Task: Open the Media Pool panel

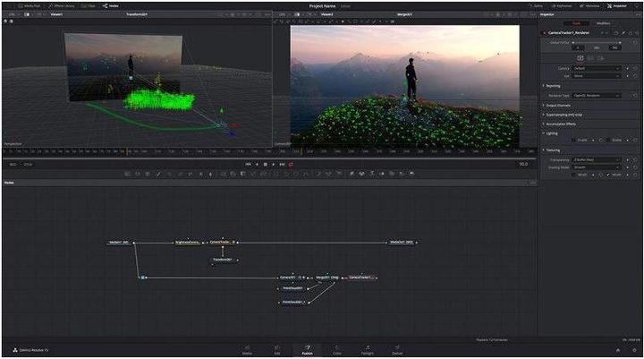Action: [x=30, y=6]
